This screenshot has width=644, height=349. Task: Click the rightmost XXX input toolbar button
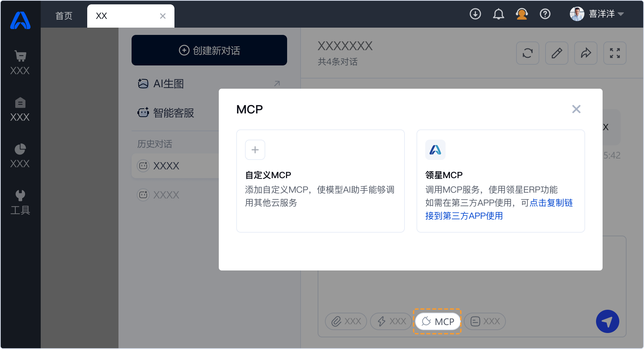pyautogui.click(x=485, y=321)
